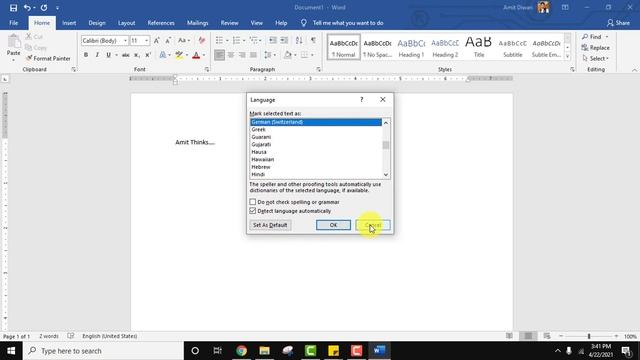Check 'Do not check spelling or grammar'
The image size is (640, 360).
(253, 202)
